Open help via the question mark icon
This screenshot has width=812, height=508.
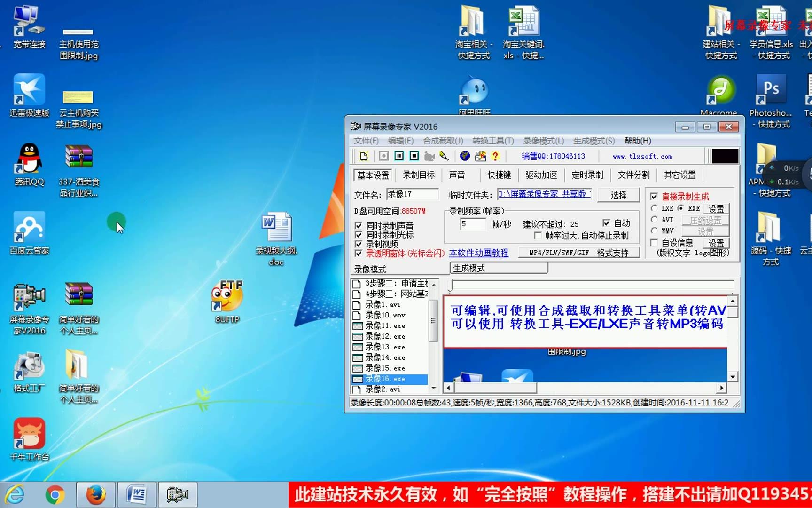pos(495,156)
